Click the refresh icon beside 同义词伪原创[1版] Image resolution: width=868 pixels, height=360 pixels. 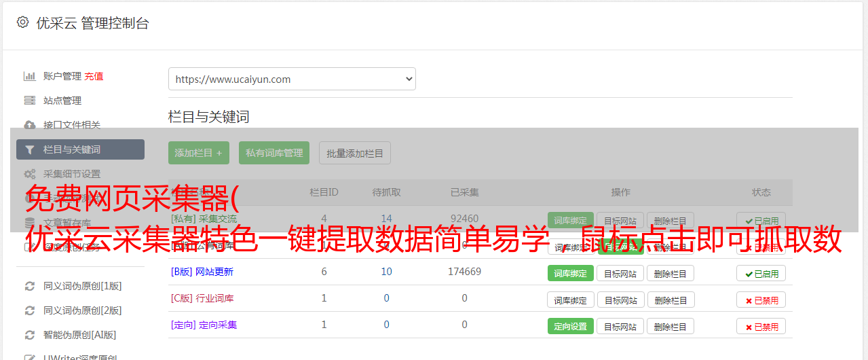pos(30,286)
